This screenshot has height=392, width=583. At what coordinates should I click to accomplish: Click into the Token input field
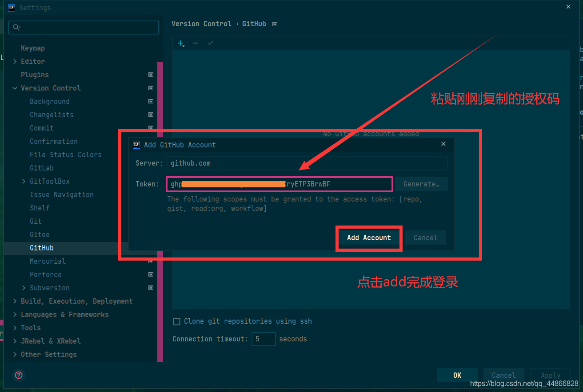coord(280,184)
